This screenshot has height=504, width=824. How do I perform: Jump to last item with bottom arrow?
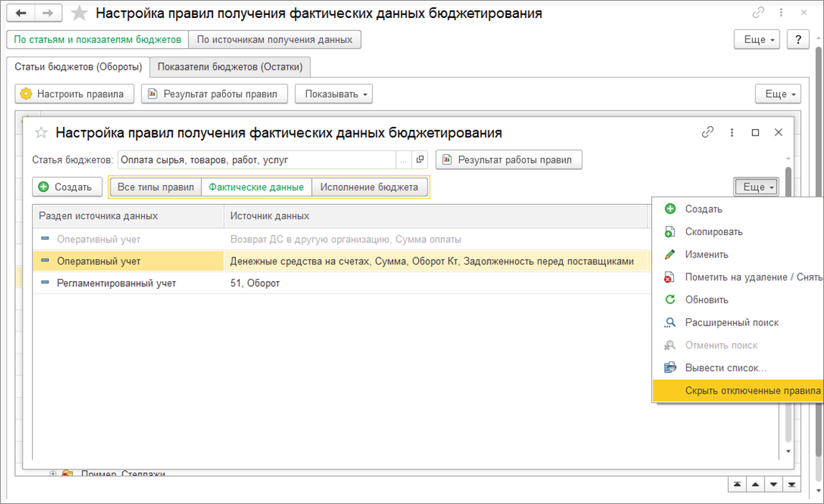[792, 484]
